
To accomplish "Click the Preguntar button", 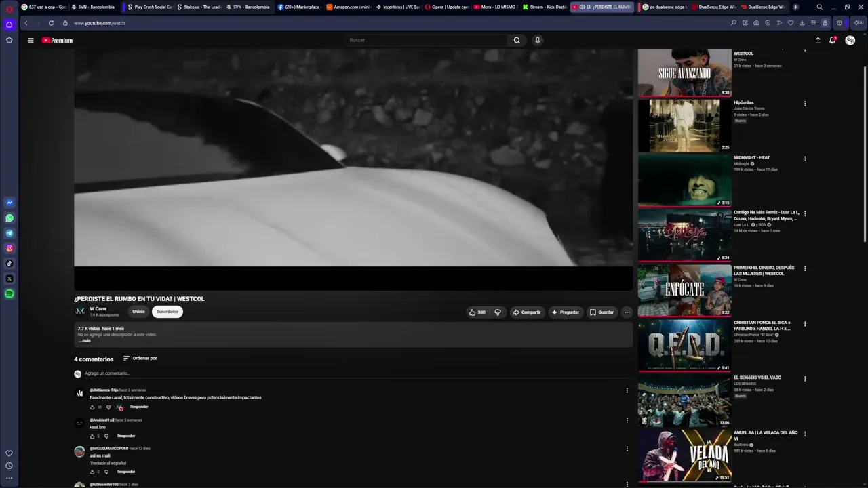I will pos(566,312).
